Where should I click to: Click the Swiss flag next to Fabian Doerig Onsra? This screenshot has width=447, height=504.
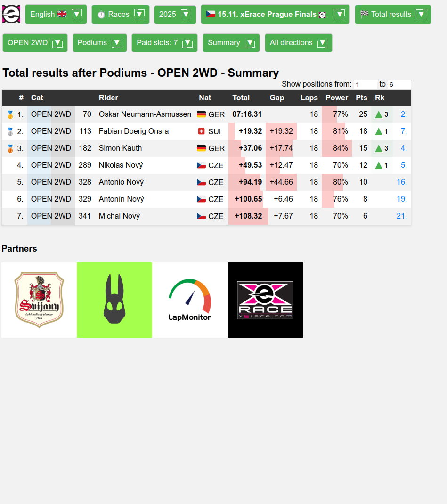202,131
